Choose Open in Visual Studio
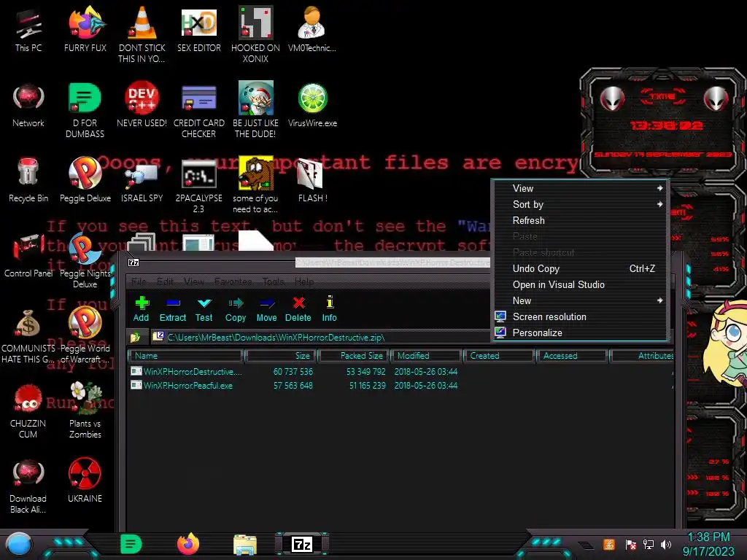 pos(580,284)
